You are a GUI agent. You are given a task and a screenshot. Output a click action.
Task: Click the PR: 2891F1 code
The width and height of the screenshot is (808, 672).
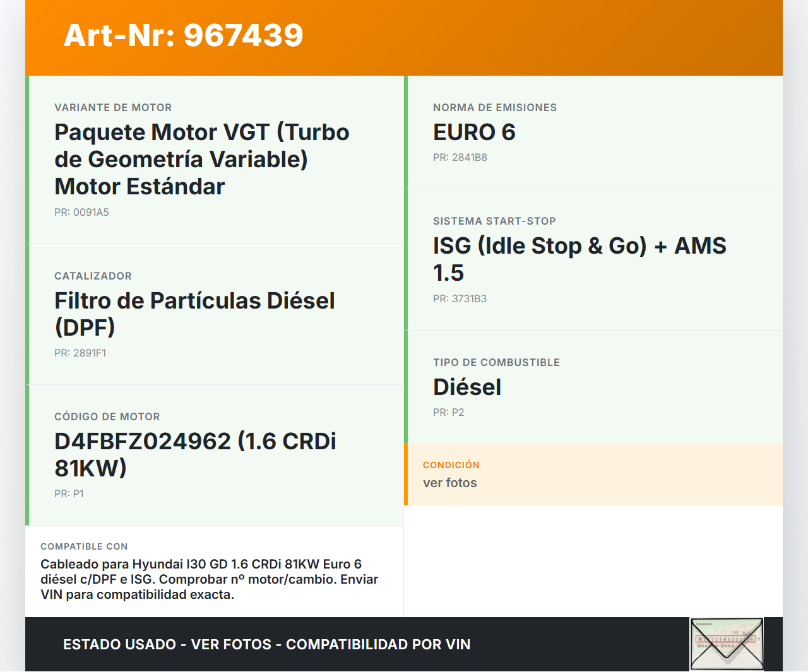point(80,353)
